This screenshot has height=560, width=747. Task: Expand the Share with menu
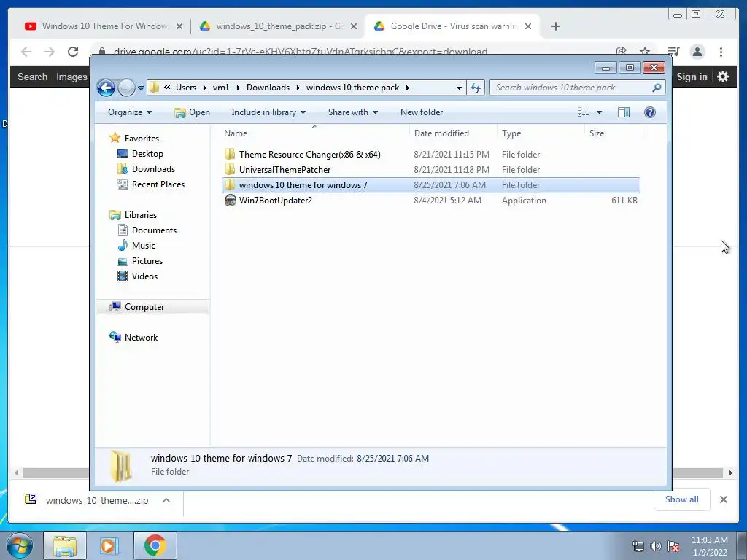click(x=352, y=112)
